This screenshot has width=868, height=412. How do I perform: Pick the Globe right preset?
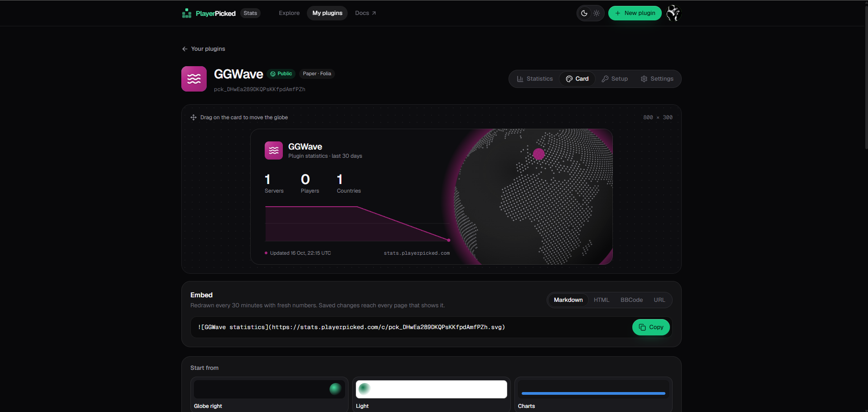click(269, 394)
